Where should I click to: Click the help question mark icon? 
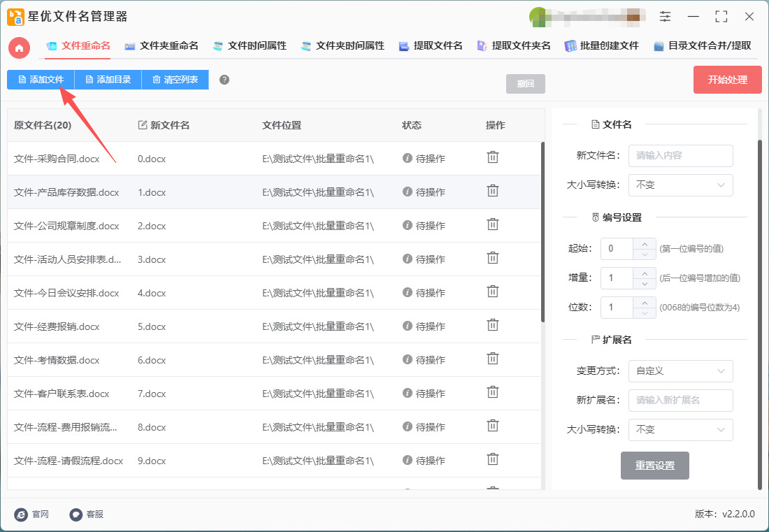[224, 80]
